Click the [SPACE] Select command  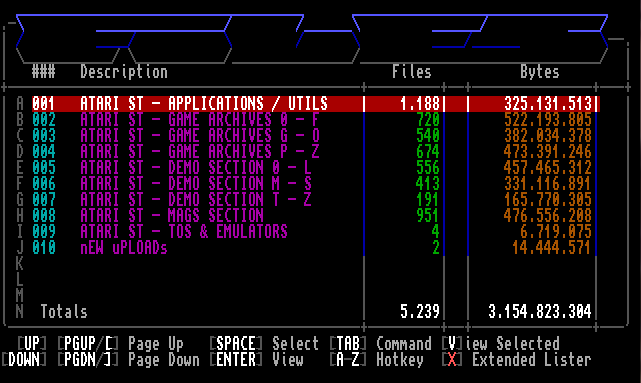pyautogui.click(x=264, y=344)
